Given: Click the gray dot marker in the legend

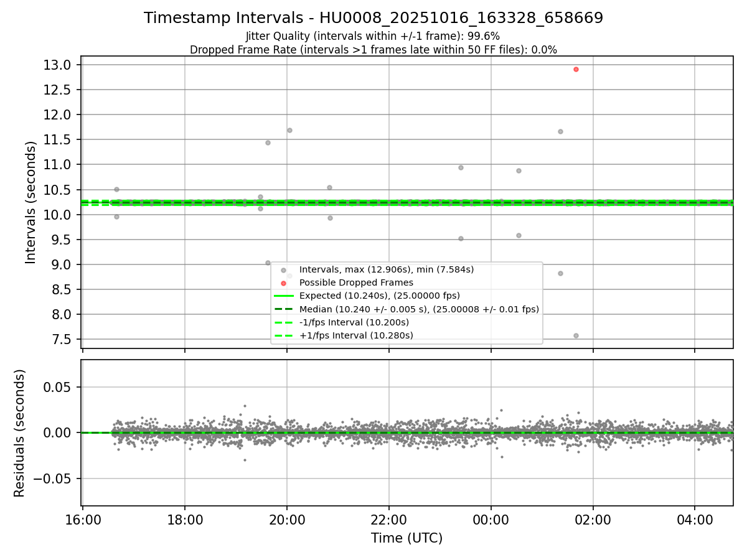Looking at the screenshot, I should pos(283,270).
